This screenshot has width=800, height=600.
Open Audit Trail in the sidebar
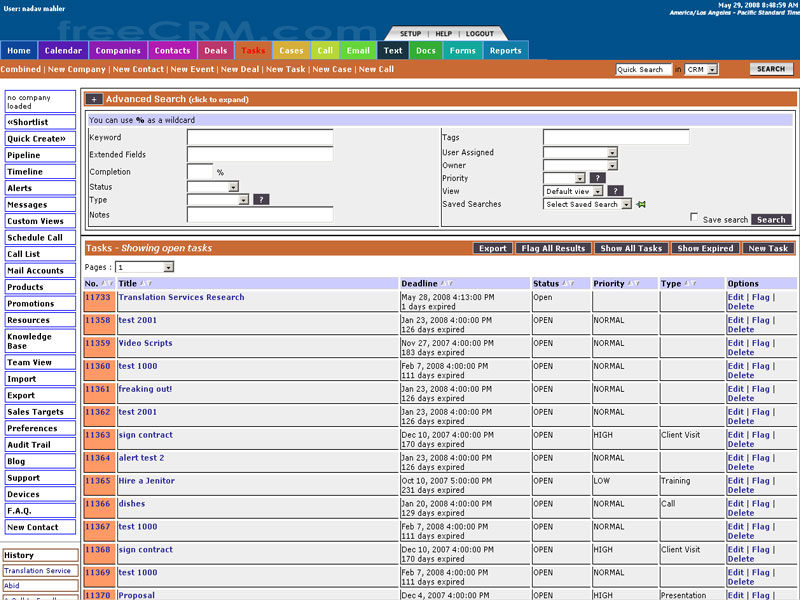(40, 444)
